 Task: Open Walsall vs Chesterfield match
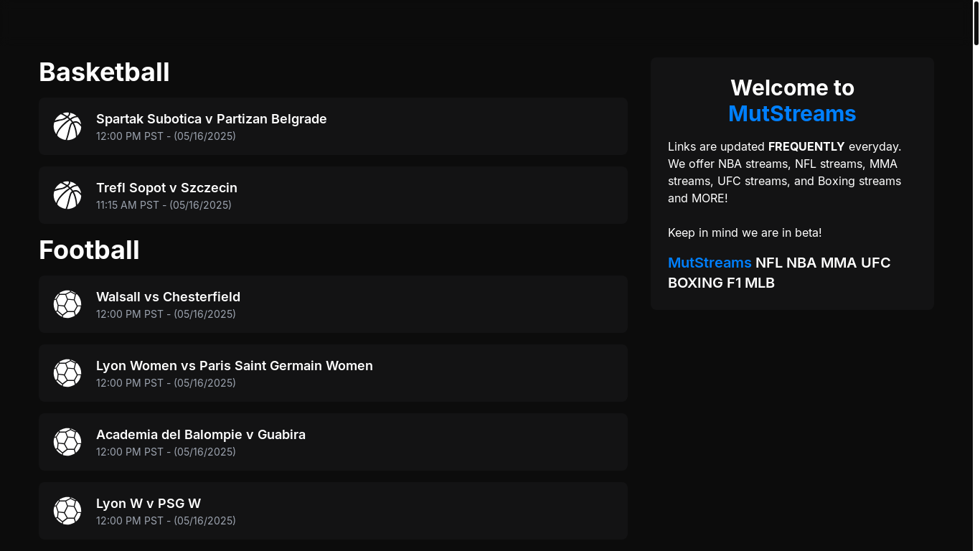(x=333, y=304)
